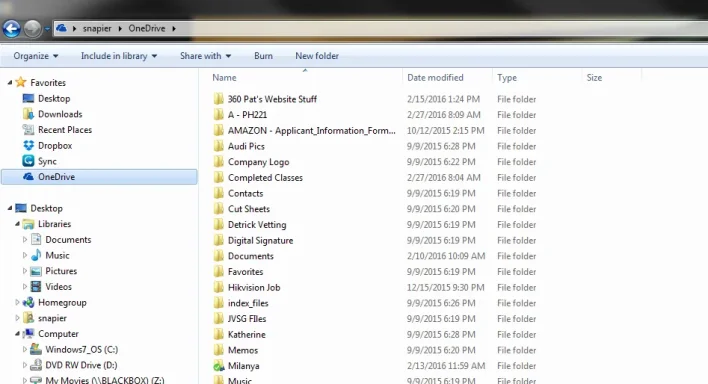Go back with the Back arrow button
708x384 pixels.
(x=11, y=29)
